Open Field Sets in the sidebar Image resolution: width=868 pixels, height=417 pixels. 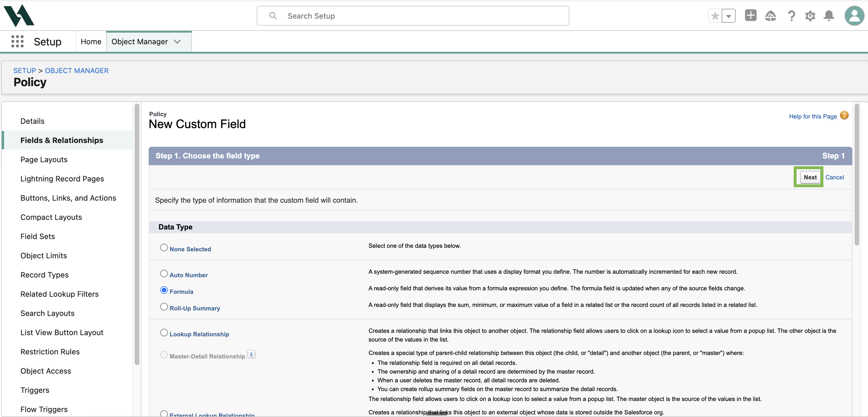point(37,236)
